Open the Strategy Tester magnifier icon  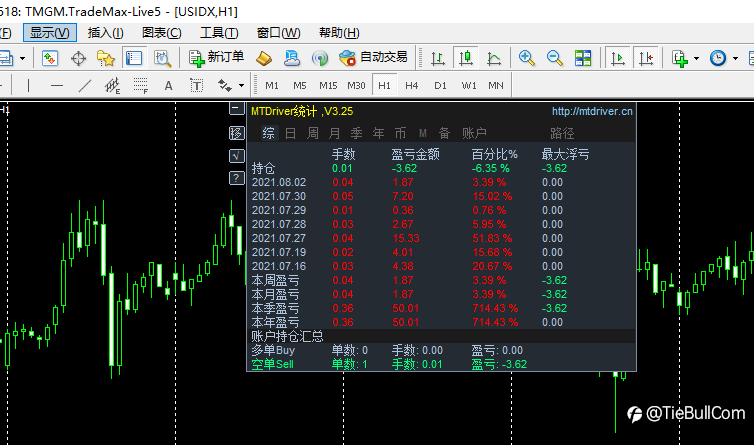point(162,58)
